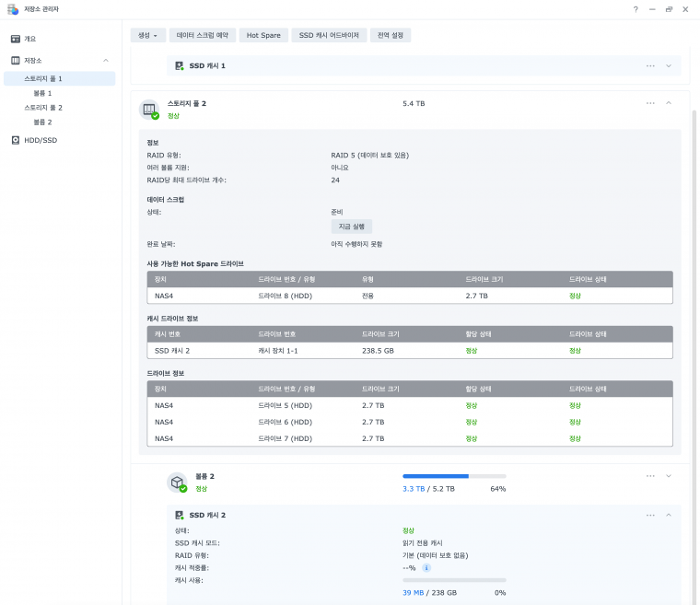This screenshot has width=700, height=605.
Task: Click the 볼륨 2 volume cube icon
Action: tap(178, 483)
